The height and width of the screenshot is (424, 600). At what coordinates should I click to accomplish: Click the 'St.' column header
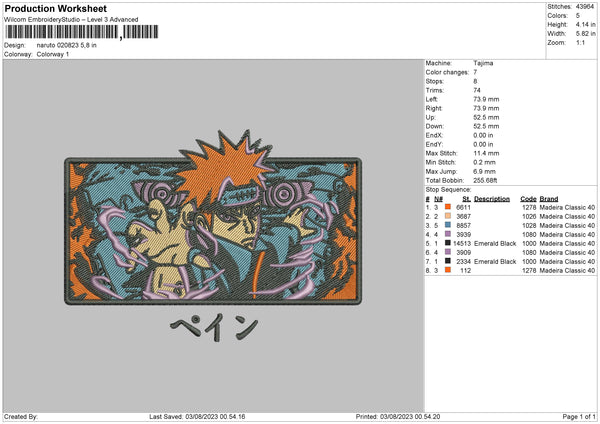[466, 199]
